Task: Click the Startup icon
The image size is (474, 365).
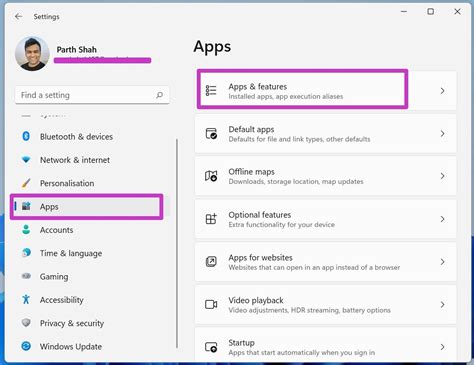Action: pyautogui.click(x=211, y=347)
